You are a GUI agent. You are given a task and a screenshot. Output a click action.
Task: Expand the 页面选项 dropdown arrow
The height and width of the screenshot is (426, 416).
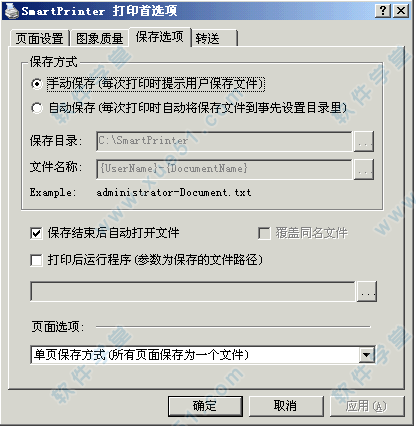pyautogui.click(x=366, y=355)
